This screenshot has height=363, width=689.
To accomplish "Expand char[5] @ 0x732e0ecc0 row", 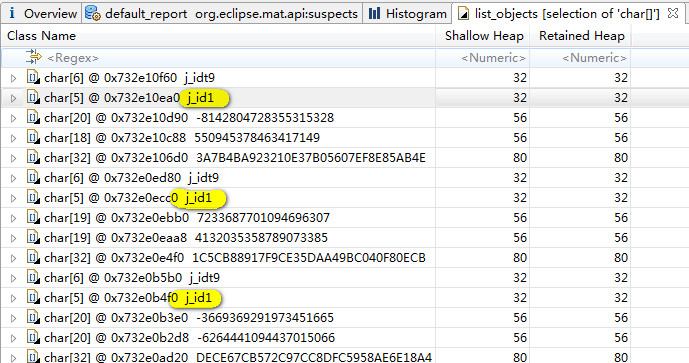I will [14, 198].
